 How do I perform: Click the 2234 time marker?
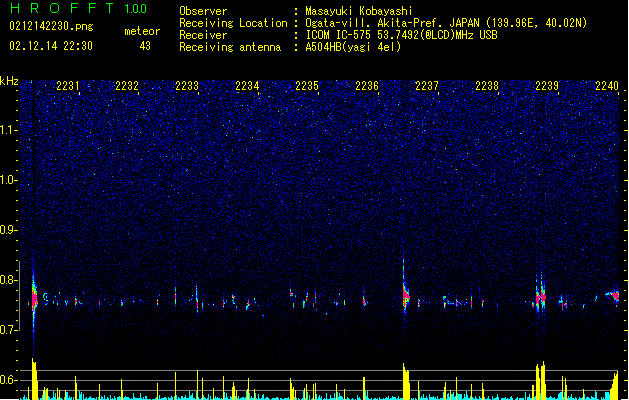tap(247, 86)
